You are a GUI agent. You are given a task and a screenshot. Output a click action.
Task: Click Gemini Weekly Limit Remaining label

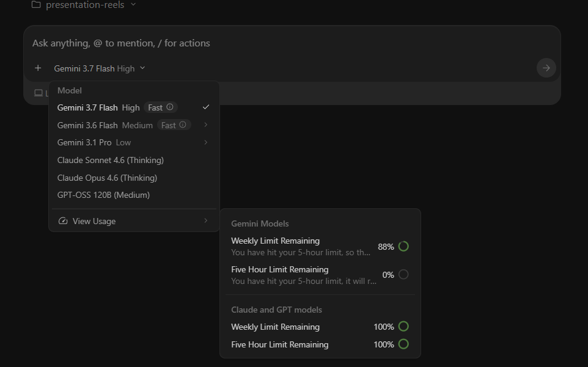(275, 241)
